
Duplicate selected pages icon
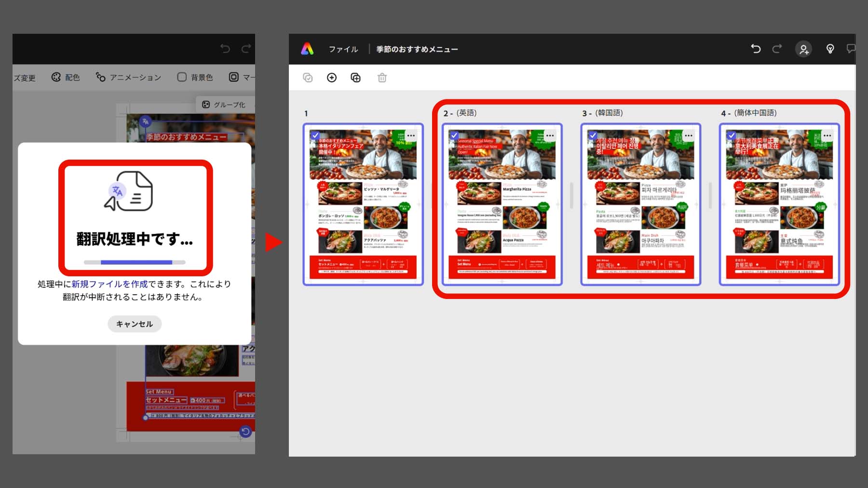tap(355, 78)
